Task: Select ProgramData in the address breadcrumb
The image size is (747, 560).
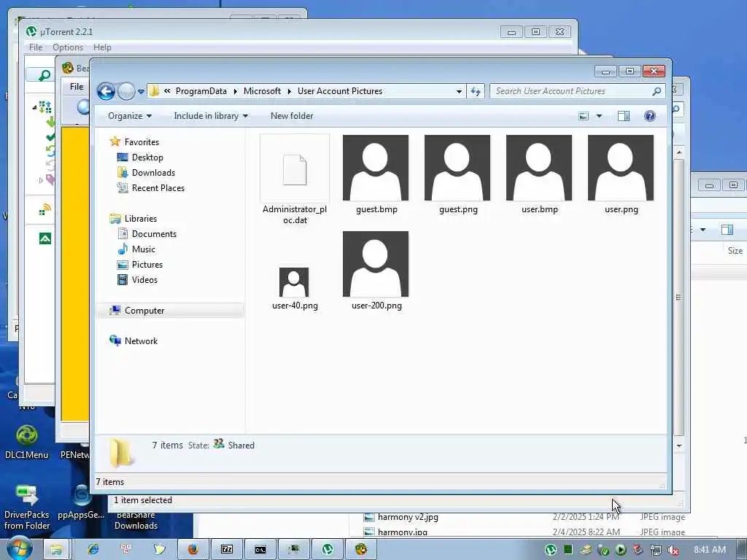Action: (x=201, y=91)
